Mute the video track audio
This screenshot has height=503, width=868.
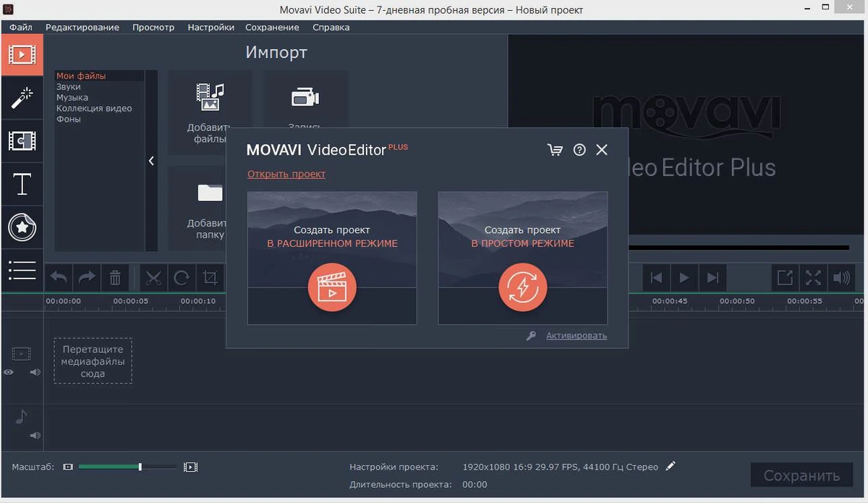34,372
